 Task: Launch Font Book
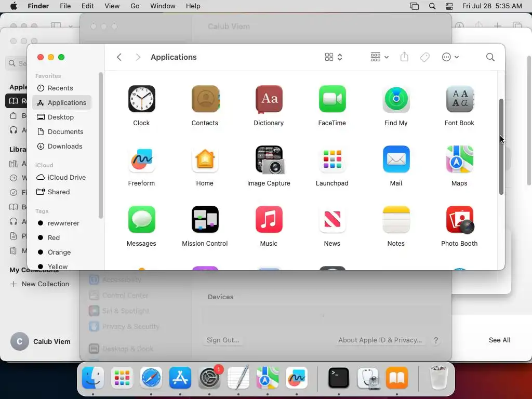click(x=459, y=99)
